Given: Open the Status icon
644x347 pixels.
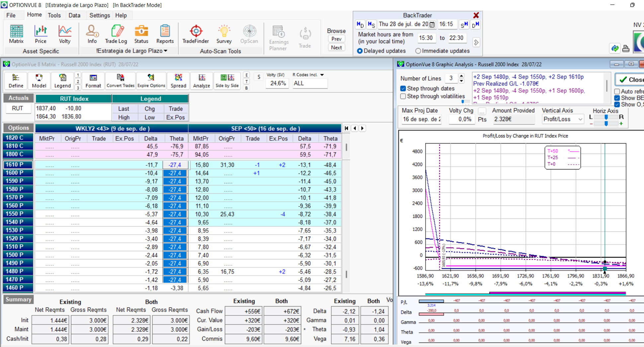Looking at the screenshot, I should click(141, 34).
